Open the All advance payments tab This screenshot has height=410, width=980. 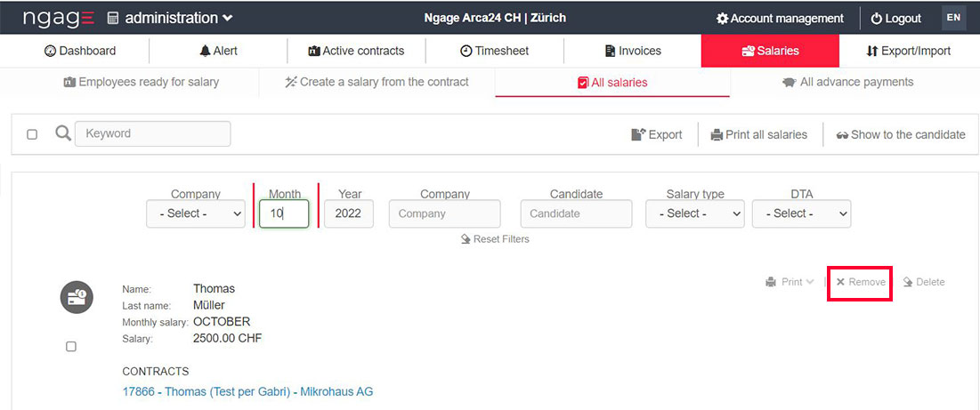point(847,82)
